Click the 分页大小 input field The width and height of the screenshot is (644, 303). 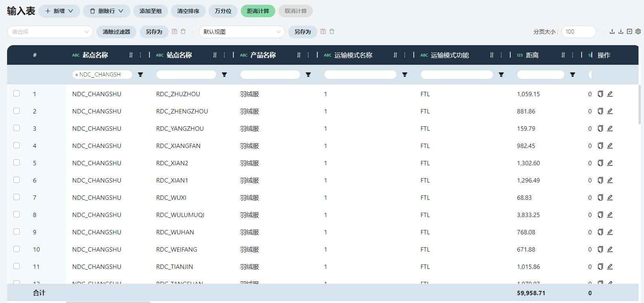[579, 32]
